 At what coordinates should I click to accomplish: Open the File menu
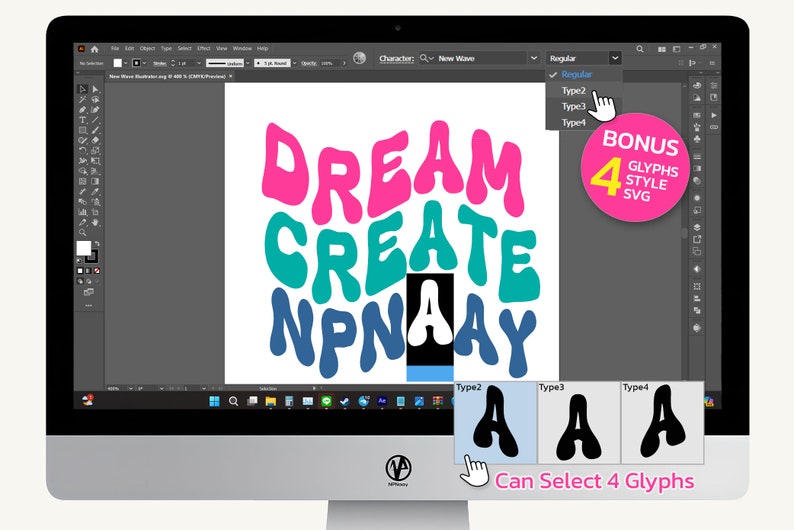115,49
